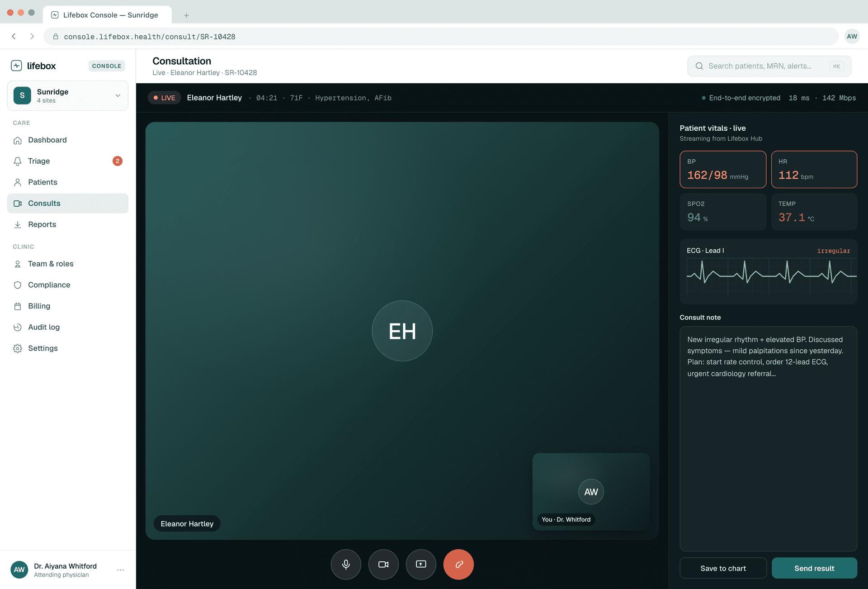The image size is (868, 589).
Task: Click the URL address bar
Action: click(x=441, y=37)
